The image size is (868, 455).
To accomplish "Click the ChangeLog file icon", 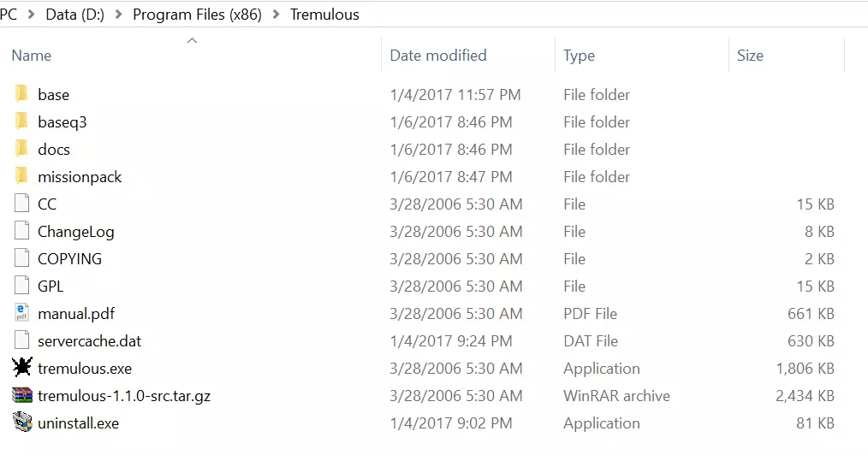I will [x=22, y=231].
